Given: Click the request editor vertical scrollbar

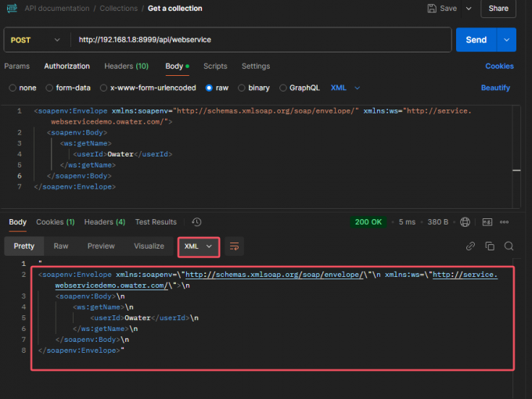Looking at the screenshot, I should (516, 156).
